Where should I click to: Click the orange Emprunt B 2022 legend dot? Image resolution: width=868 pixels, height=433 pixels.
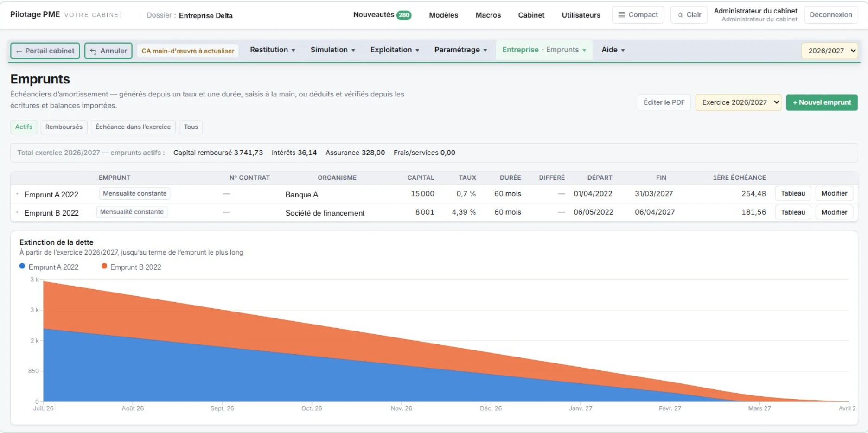click(104, 267)
